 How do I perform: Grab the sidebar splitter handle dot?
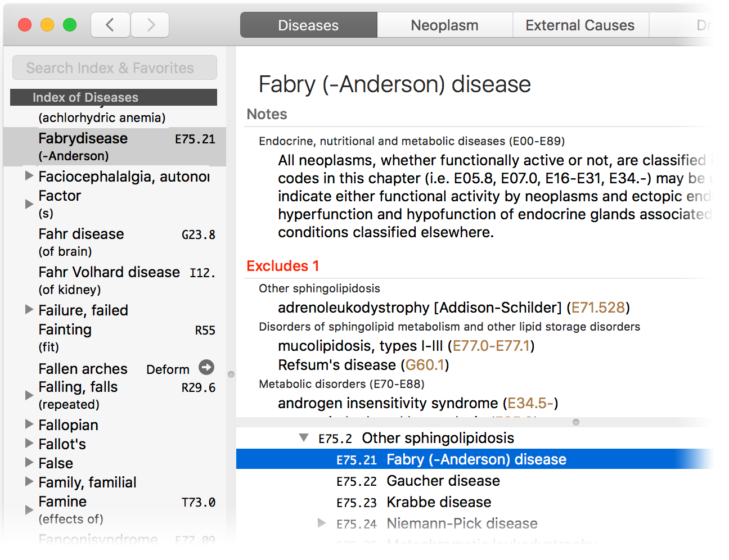tap(231, 374)
